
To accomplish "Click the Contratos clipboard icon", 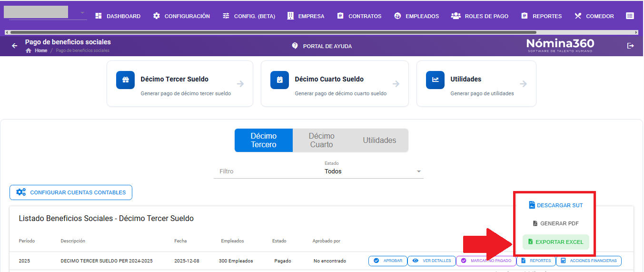I will [340, 16].
